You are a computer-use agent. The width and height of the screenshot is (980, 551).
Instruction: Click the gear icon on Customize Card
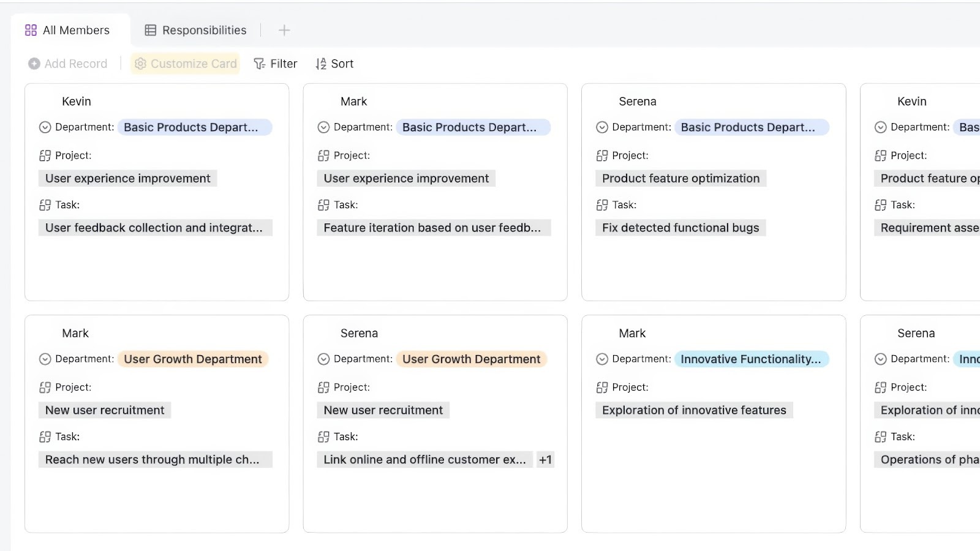140,63
